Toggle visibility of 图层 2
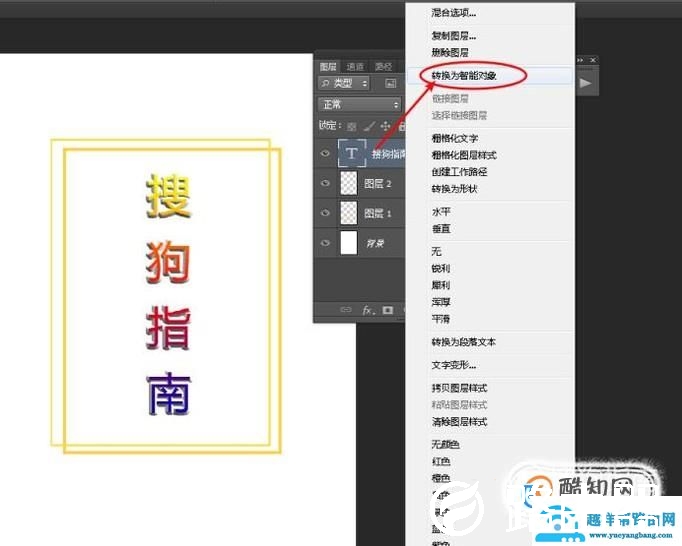Viewport: 682px width, 546px height. (x=325, y=183)
